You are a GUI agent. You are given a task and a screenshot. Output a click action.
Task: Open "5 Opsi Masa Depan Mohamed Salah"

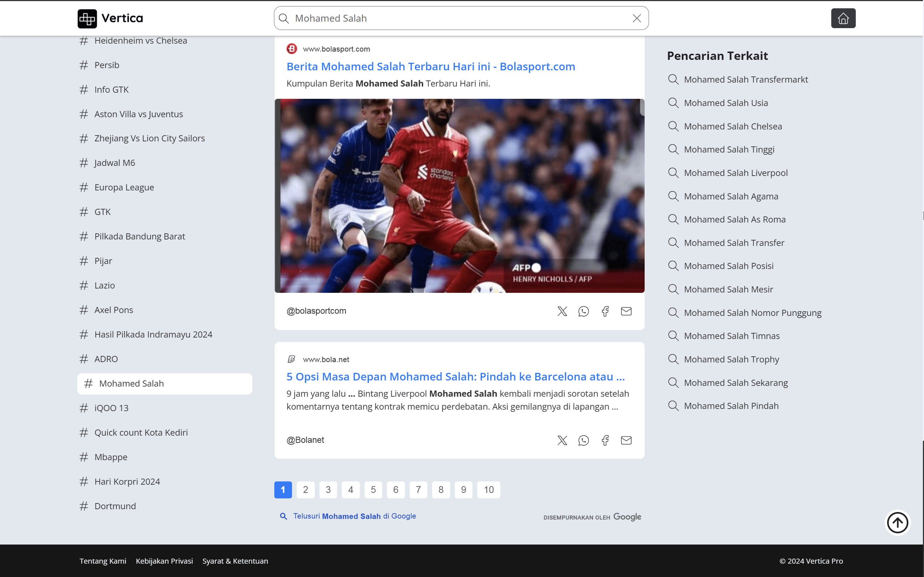coord(455,376)
